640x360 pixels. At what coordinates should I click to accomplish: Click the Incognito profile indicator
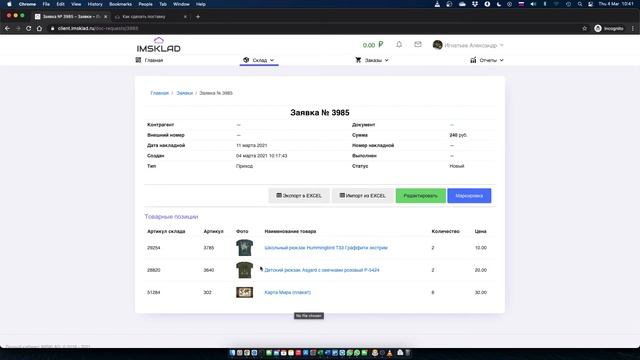tap(609, 28)
